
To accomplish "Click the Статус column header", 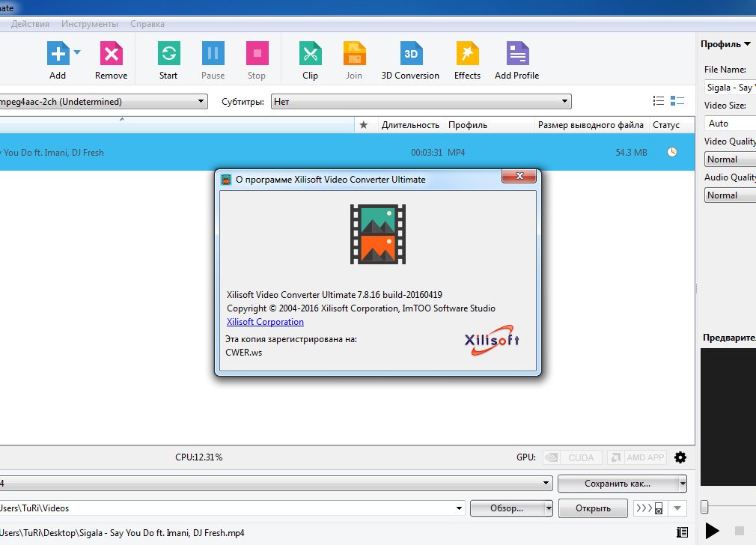I will tap(671, 125).
